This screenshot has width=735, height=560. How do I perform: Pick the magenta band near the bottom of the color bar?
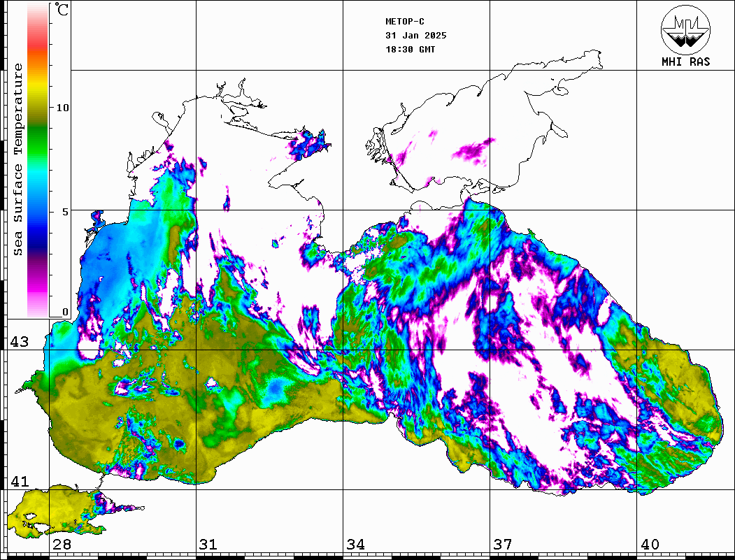[38, 280]
